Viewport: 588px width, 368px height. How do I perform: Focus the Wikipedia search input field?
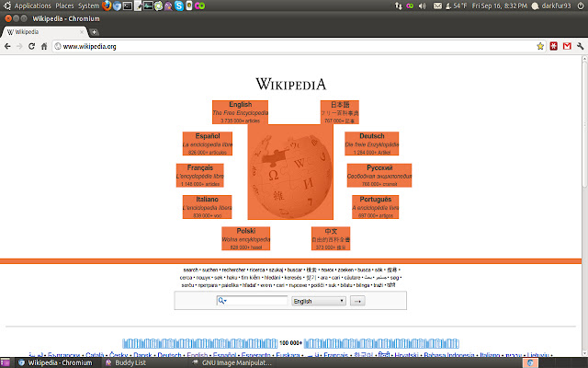(252, 301)
